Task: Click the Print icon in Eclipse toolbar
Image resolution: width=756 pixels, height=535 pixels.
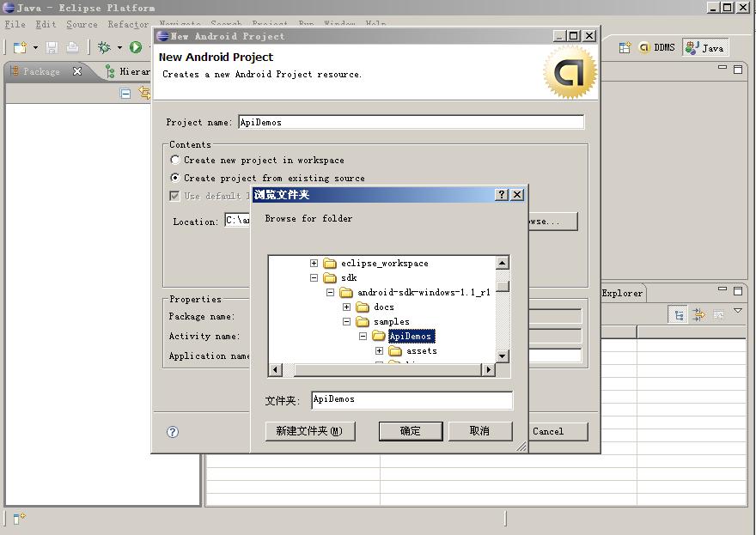Action: click(72, 47)
